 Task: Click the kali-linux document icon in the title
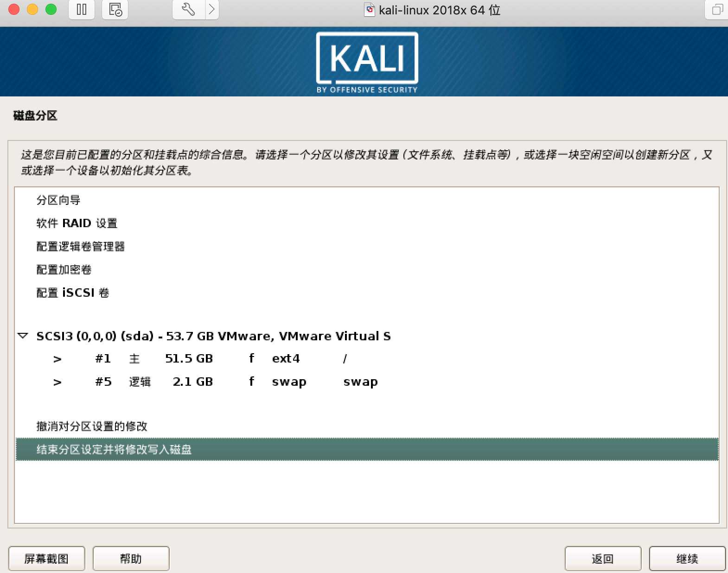370,10
